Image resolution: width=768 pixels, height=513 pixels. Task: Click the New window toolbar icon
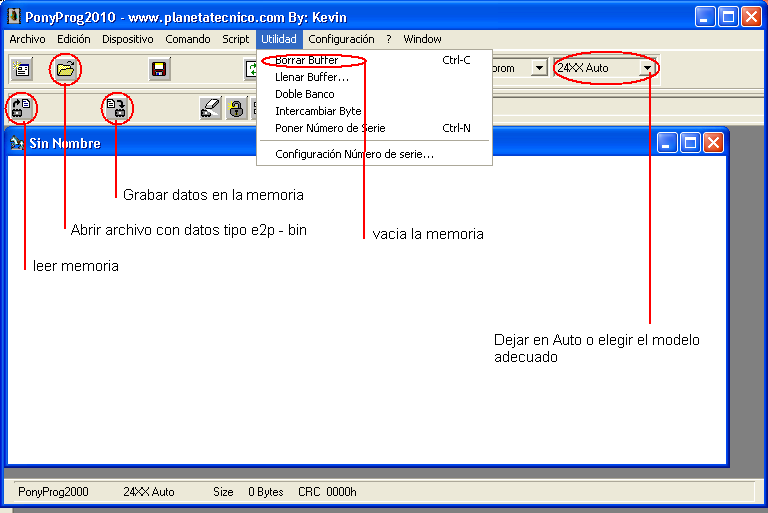coord(21,69)
